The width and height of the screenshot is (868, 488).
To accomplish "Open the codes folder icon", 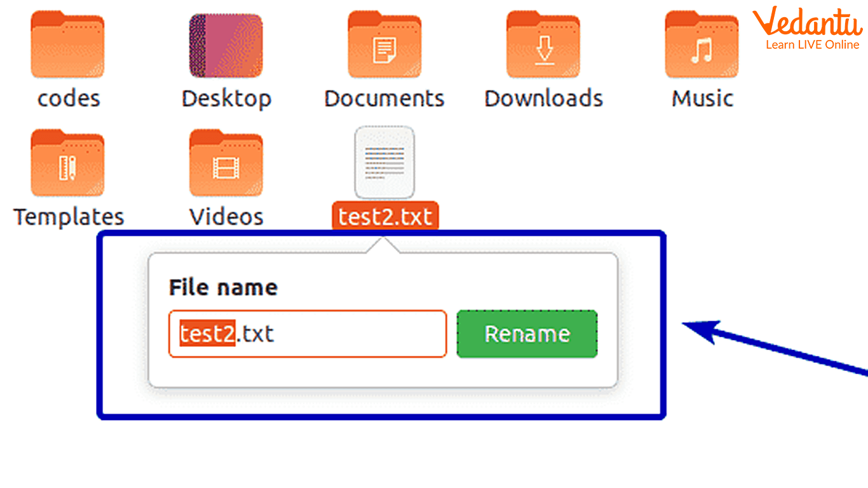I will click(67, 46).
